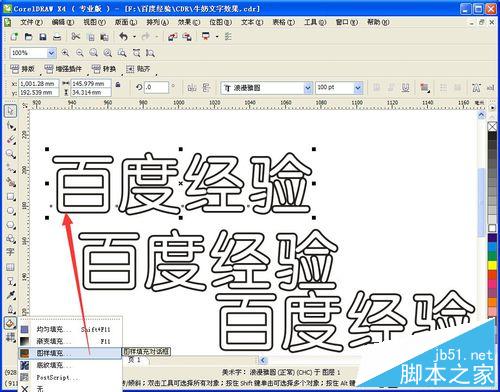Select the Table tool in the toolbox
Screen dimensions: 500x392
(x=11, y=267)
